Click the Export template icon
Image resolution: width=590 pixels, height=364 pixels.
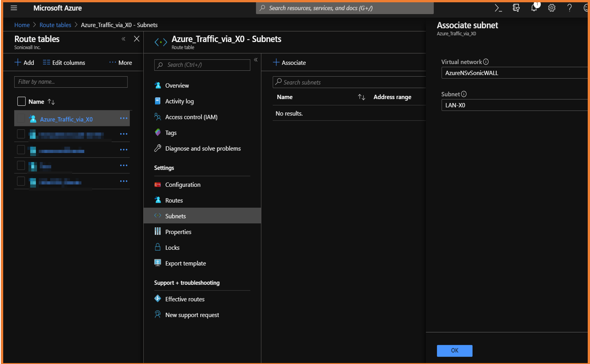tap(158, 263)
